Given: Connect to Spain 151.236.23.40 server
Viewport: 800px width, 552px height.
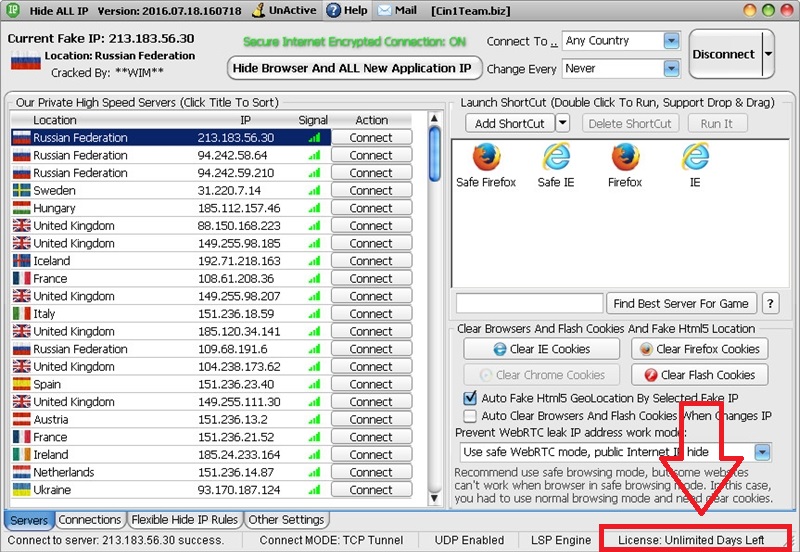Looking at the screenshot, I should coord(371,384).
